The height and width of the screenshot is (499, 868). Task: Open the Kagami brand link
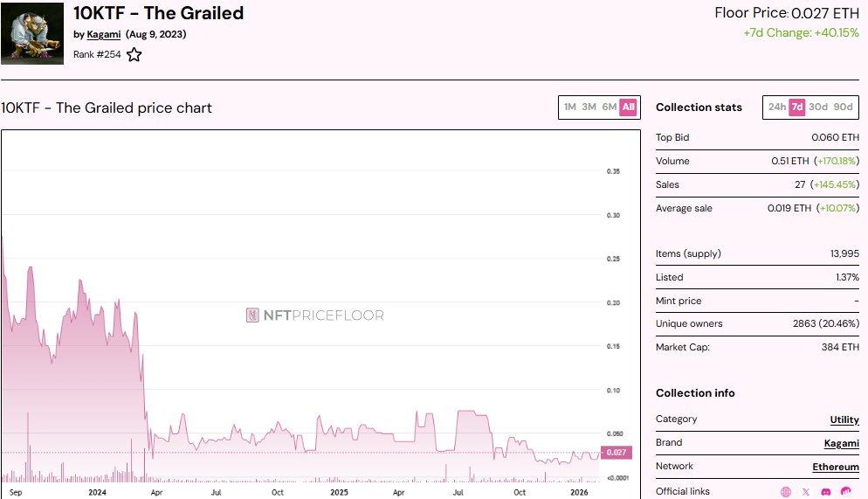click(842, 443)
